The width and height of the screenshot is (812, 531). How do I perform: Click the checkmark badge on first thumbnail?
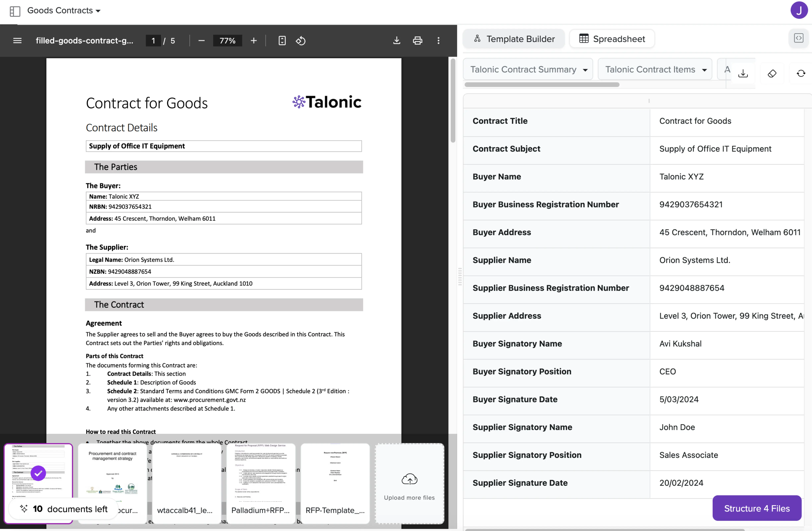click(x=38, y=473)
